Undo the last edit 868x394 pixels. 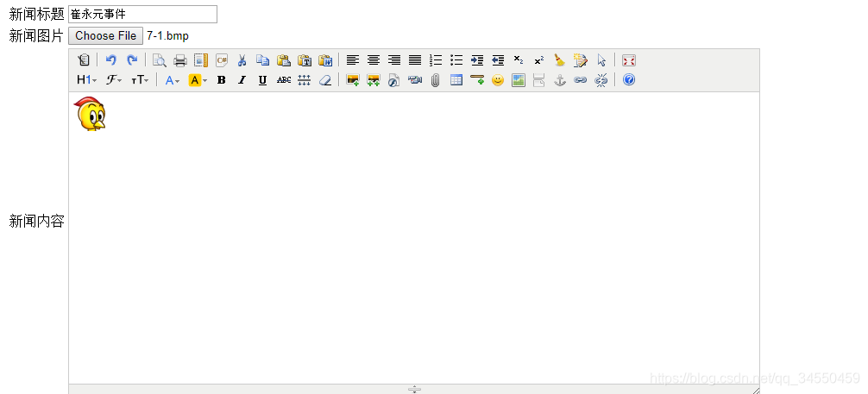(111, 60)
